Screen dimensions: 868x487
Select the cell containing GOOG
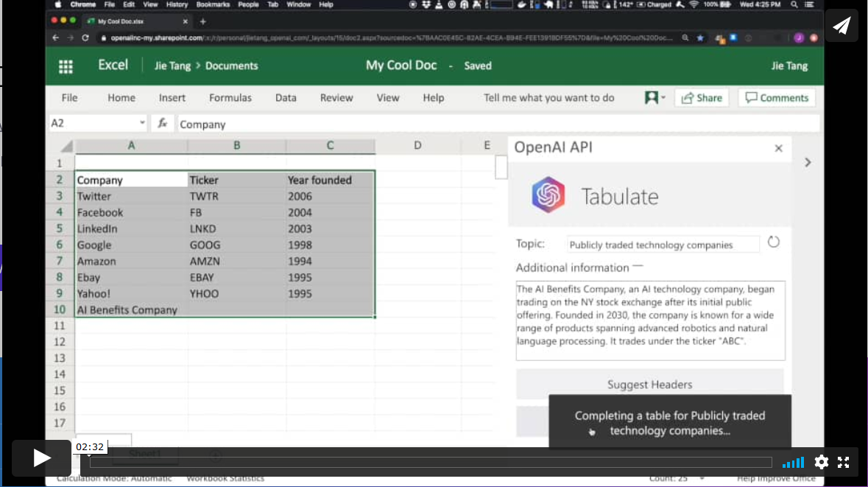[x=237, y=245]
